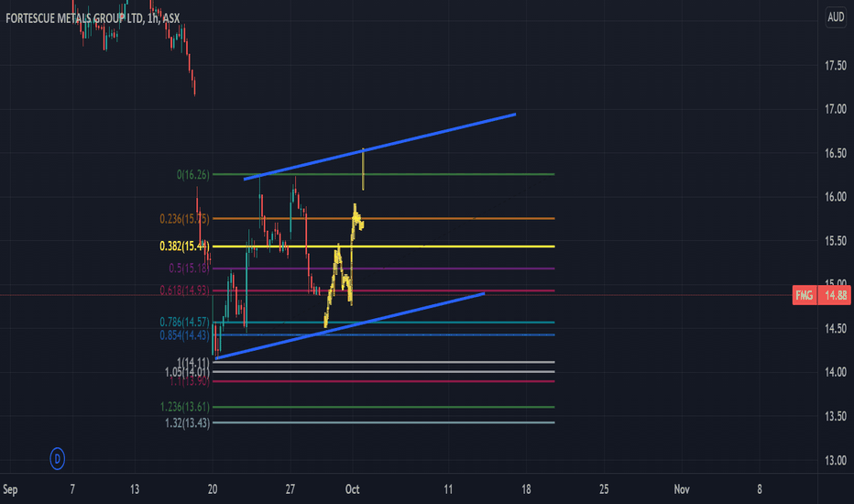Click the 25 date axis label

(x=604, y=489)
